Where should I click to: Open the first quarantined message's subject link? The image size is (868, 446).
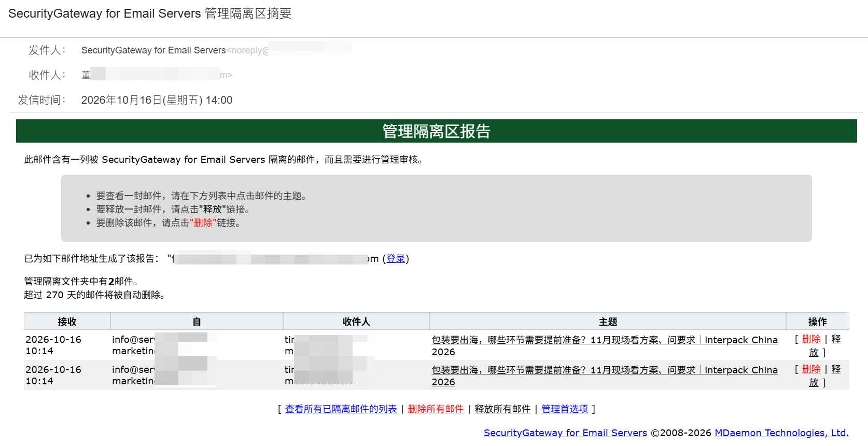tap(605, 346)
